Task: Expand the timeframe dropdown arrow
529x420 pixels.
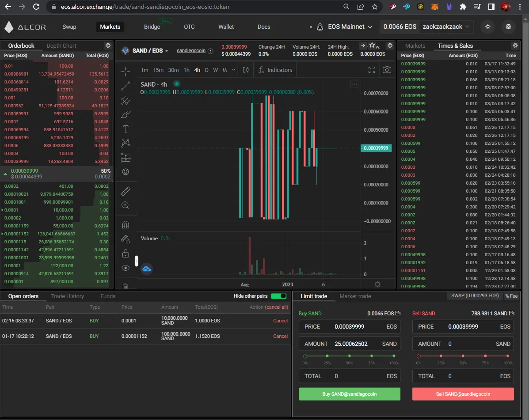Action: pos(233,70)
